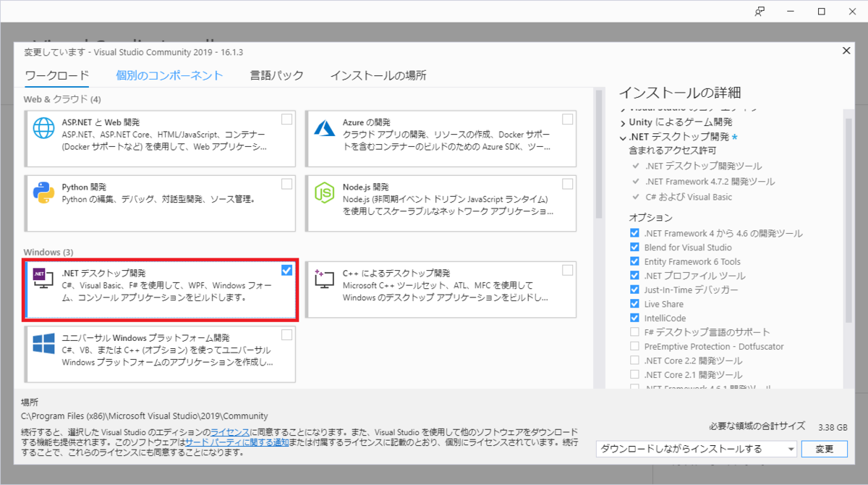Uncheck Entity Framework 6 Tools option
The width and height of the screenshot is (868, 485).
634,261
